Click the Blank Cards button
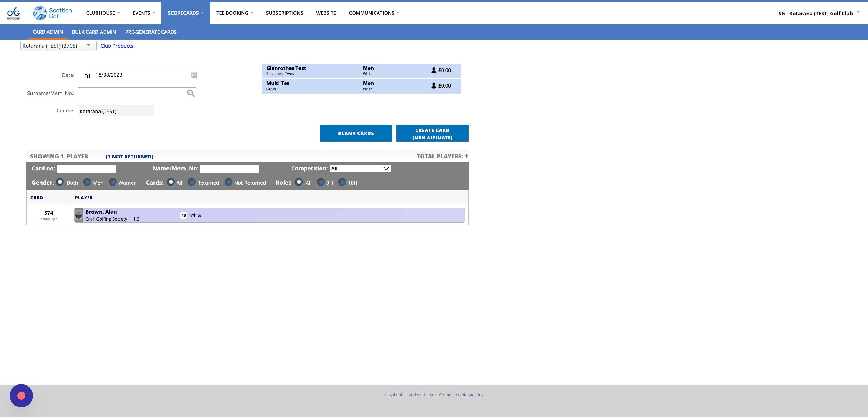 tap(356, 133)
